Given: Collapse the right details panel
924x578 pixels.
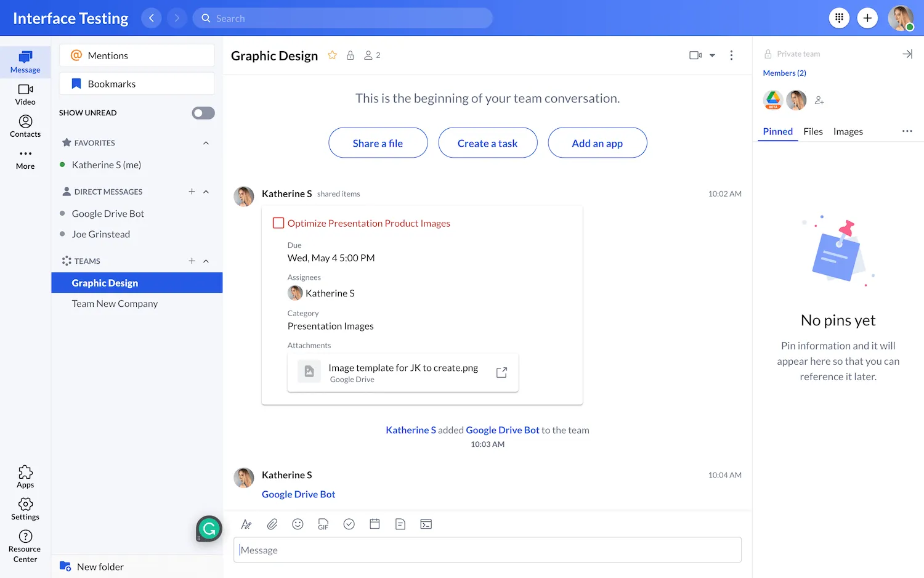Looking at the screenshot, I should coord(907,54).
